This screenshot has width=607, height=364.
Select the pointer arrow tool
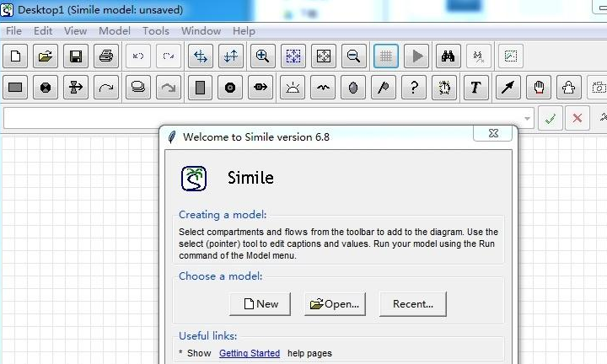pos(508,88)
